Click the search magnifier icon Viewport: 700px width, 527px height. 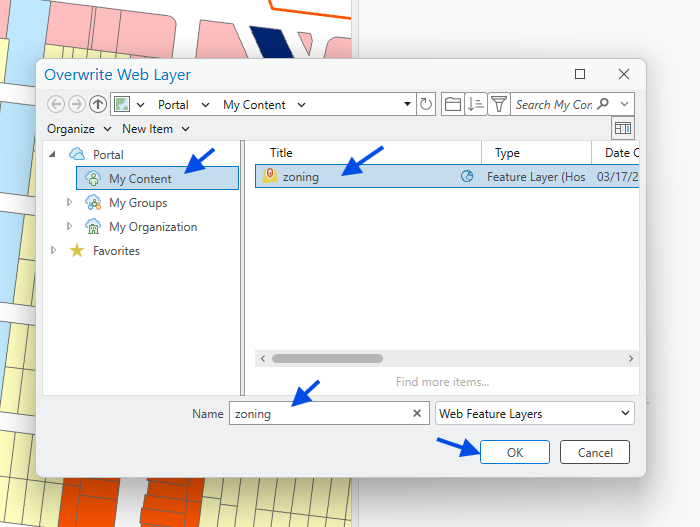click(x=603, y=104)
